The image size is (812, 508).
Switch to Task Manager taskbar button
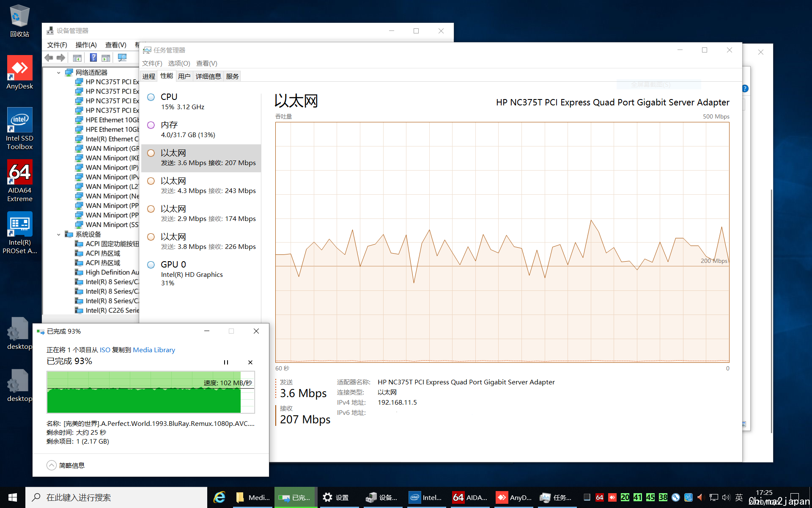[557, 497]
